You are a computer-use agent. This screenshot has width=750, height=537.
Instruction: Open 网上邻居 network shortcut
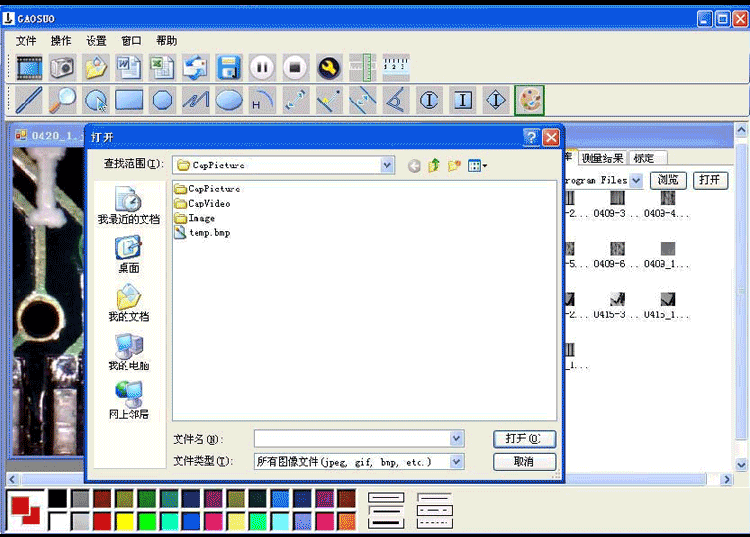(x=129, y=401)
